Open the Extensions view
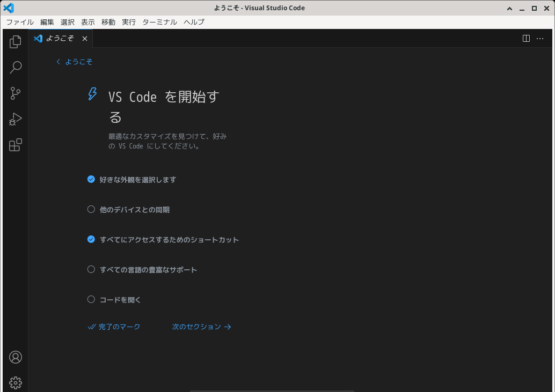 (x=15, y=145)
